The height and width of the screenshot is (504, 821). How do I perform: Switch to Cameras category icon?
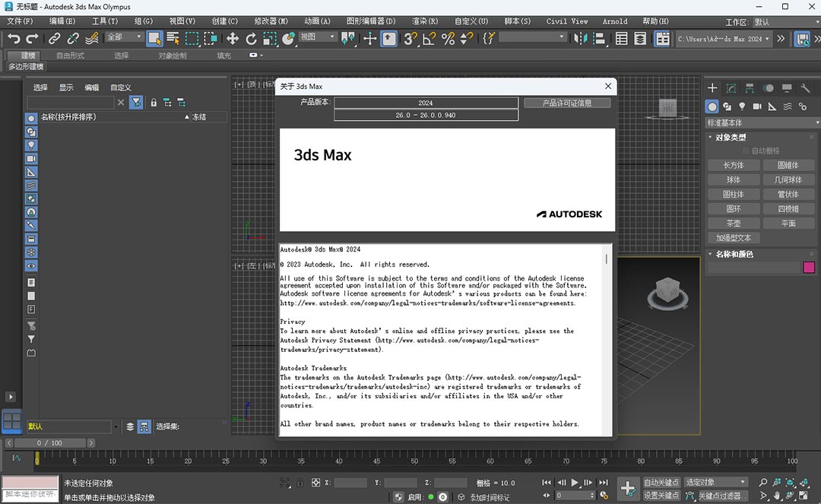point(758,106)
